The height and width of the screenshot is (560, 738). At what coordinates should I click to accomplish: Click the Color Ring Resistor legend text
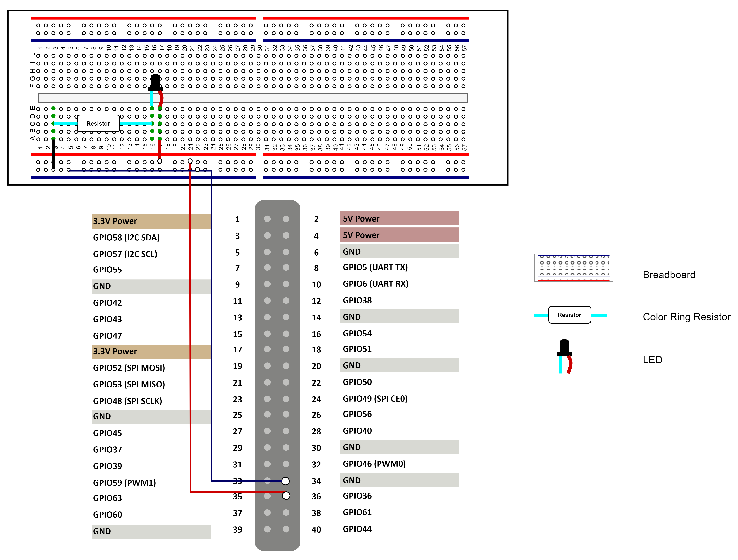[686, 317]
